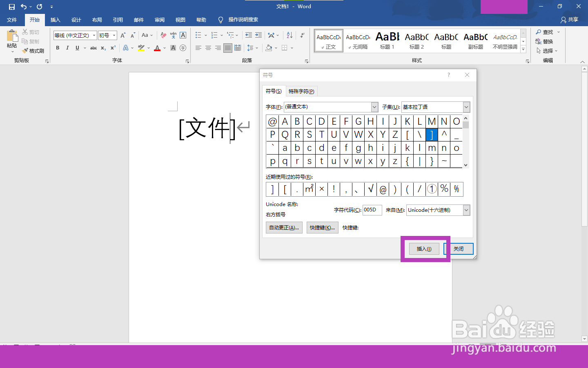The width and height of the screenshot is (588, 368).
Task: Open the font name dropdown 等线
Action: [x=94, y=36]
